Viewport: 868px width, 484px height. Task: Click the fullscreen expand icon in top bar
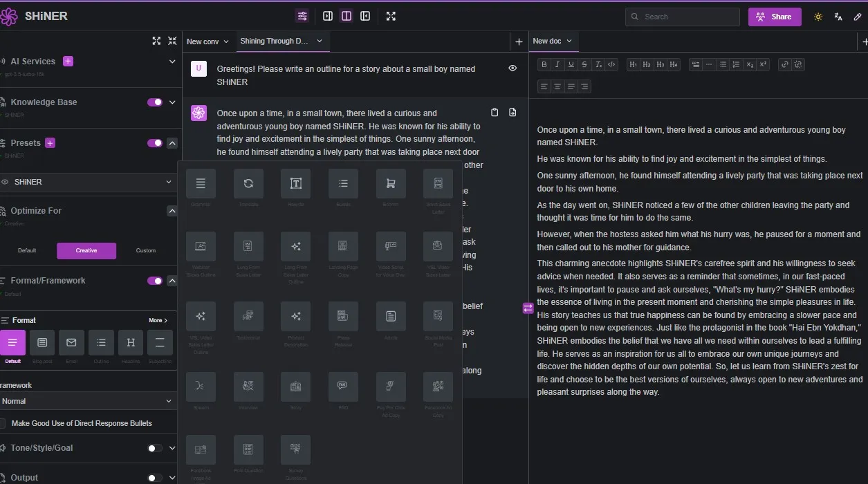pos(391,17)
